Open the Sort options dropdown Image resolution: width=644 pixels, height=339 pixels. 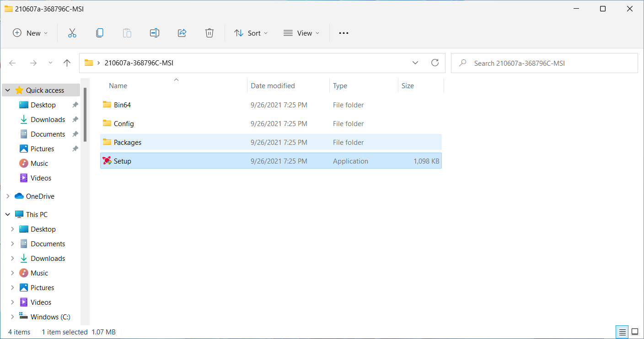coord(251,33)
